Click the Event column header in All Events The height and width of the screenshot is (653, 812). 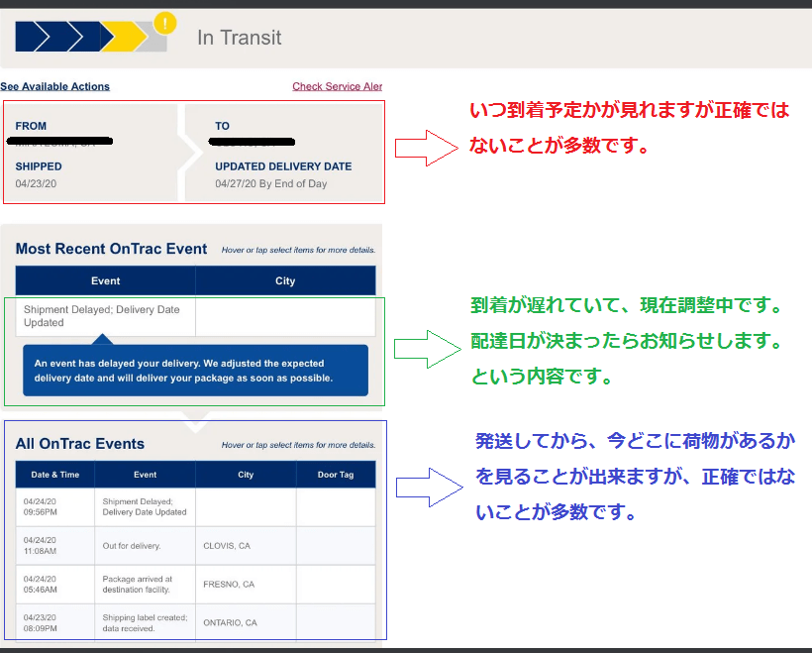click(145, 475)
